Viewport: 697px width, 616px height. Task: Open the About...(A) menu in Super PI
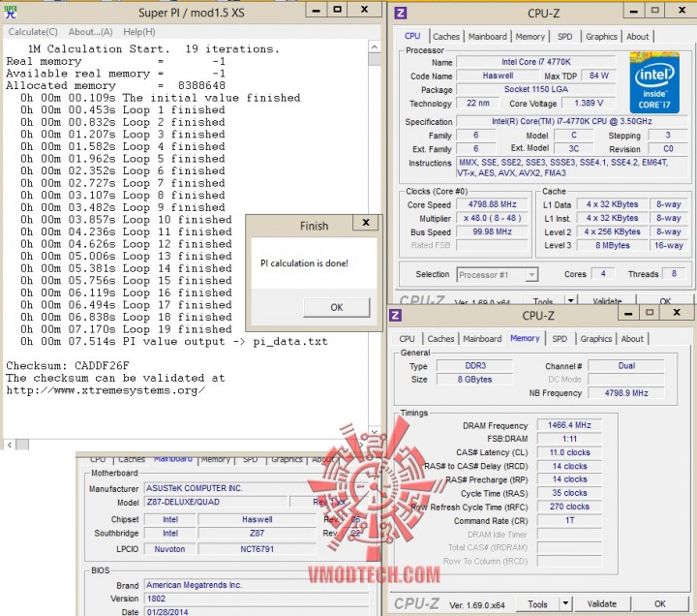90,32
